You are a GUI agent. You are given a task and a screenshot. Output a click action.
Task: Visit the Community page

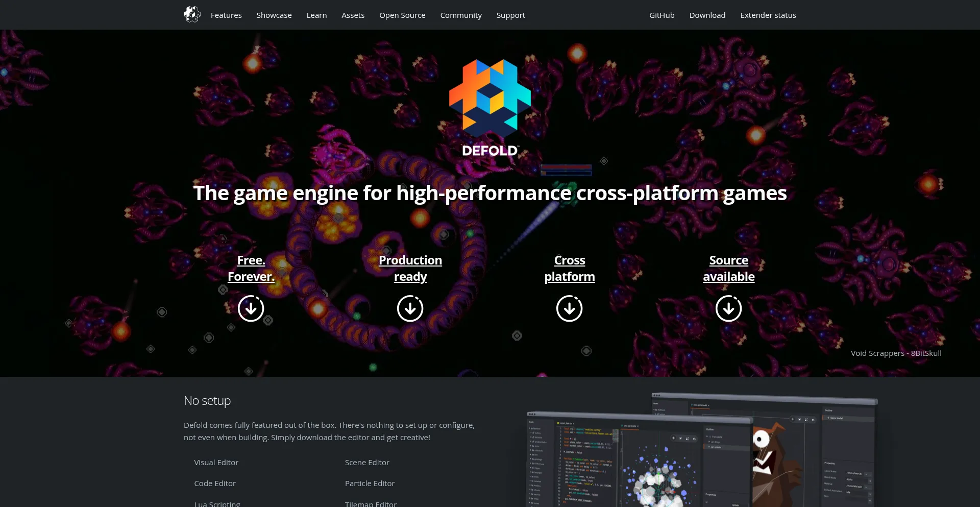[461, 15]
